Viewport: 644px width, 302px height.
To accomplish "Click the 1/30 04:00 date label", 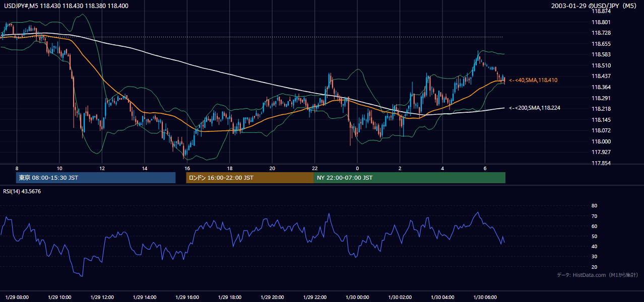I will pyautogui.click(x=442, y=297).
